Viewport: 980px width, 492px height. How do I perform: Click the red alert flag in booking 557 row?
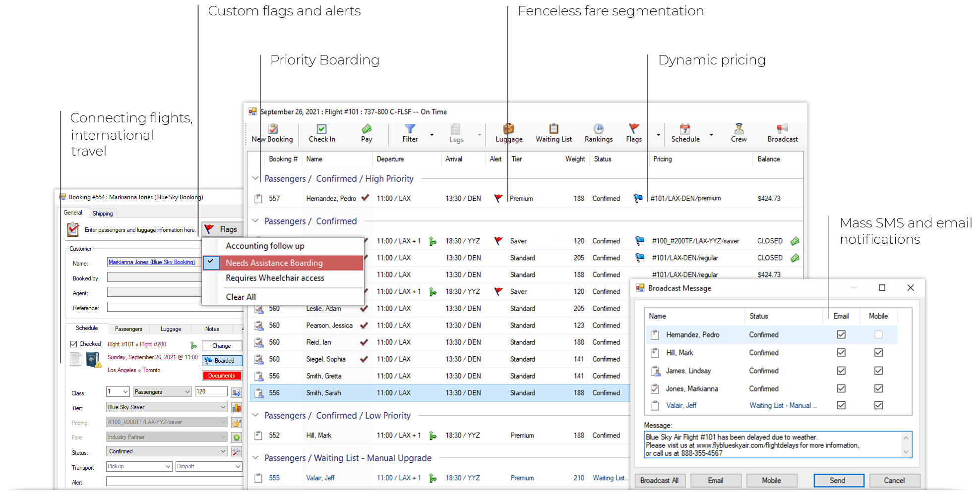pos(498,198)
